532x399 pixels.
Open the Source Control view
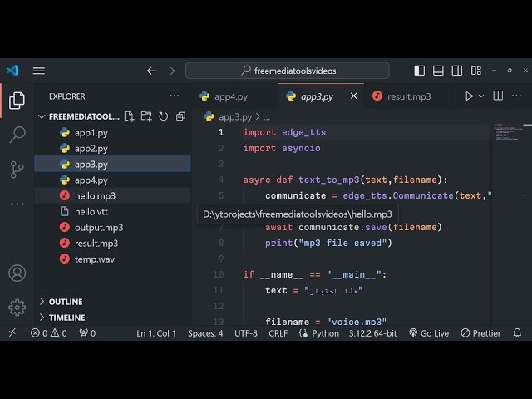(x=17, y=170)
